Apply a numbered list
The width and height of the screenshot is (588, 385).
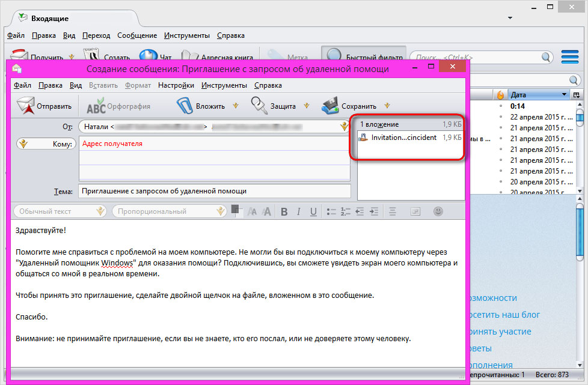pos(345,211)
